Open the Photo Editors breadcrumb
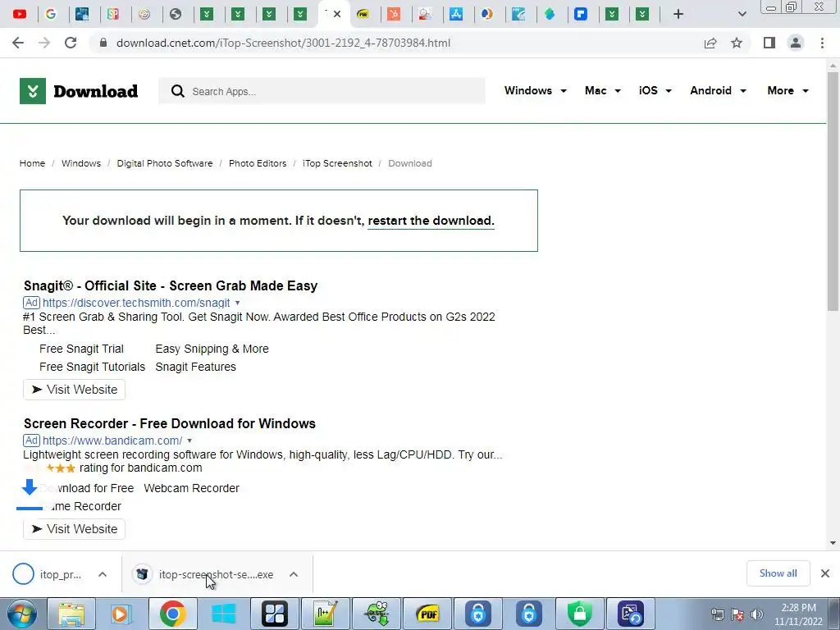The image size is (840, 630). pos(258,163)
